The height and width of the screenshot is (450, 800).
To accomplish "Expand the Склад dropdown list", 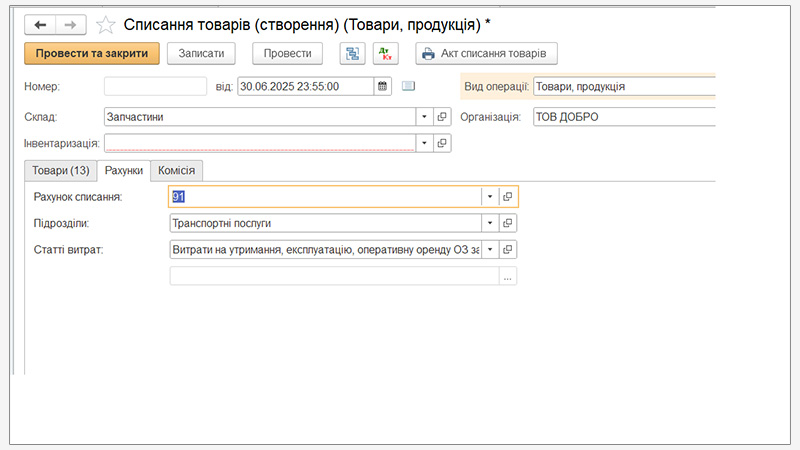I will click(424, 117).
